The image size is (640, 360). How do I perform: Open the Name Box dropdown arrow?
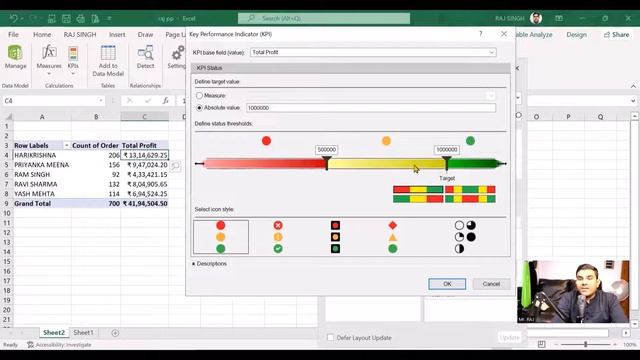pyautogui.click(x=100, y=100)
